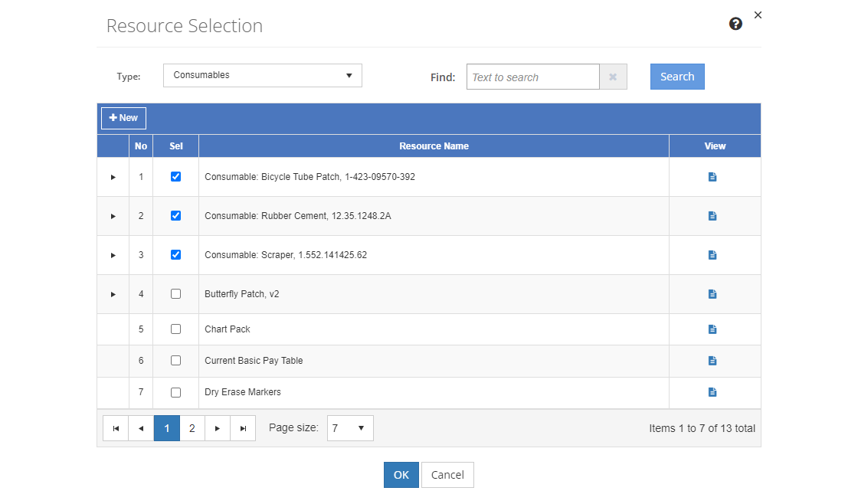This screenshot has width=858, height=504.
Task: Click 'Items 1 to 7 of 13 total' text
Action: pos(702,428)
